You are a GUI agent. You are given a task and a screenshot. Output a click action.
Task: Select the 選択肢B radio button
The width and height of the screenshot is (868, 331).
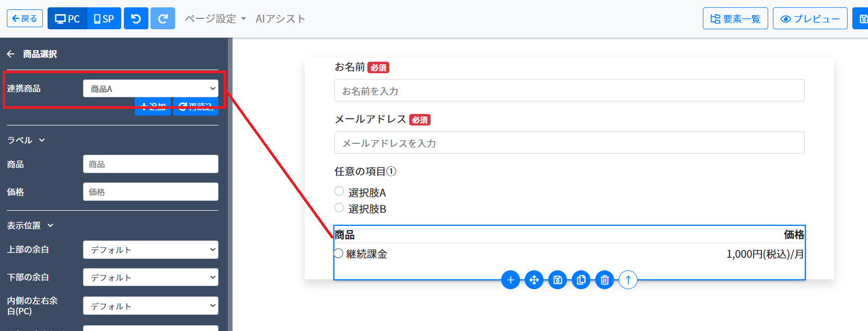pos(339,208)
